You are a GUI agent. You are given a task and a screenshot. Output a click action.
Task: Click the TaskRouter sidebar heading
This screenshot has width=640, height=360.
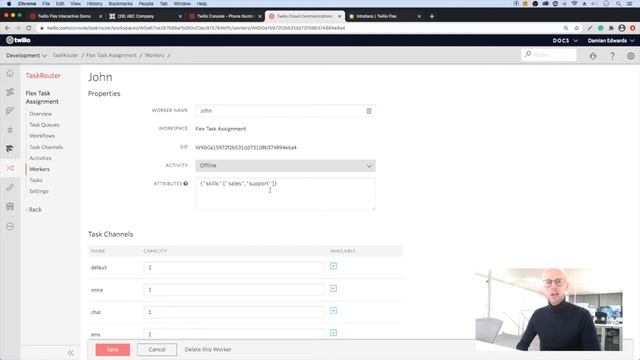[x=43, y=76]
